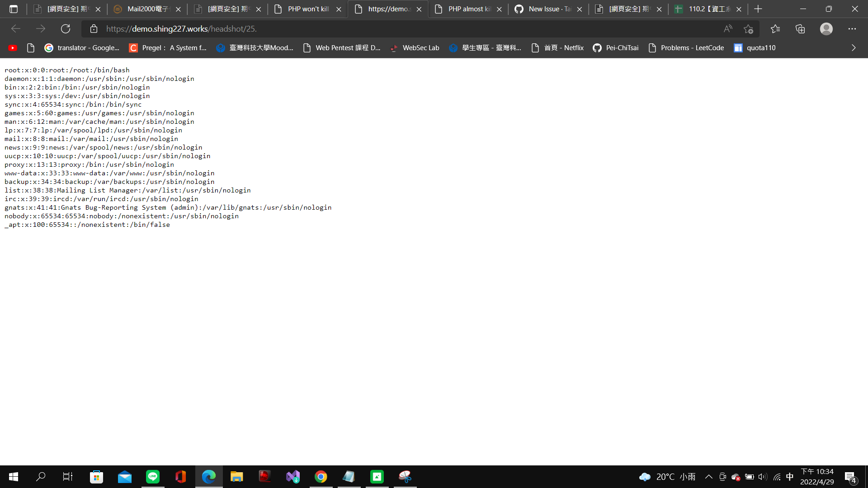Expand the bookmarks overflow chevron

854,47
